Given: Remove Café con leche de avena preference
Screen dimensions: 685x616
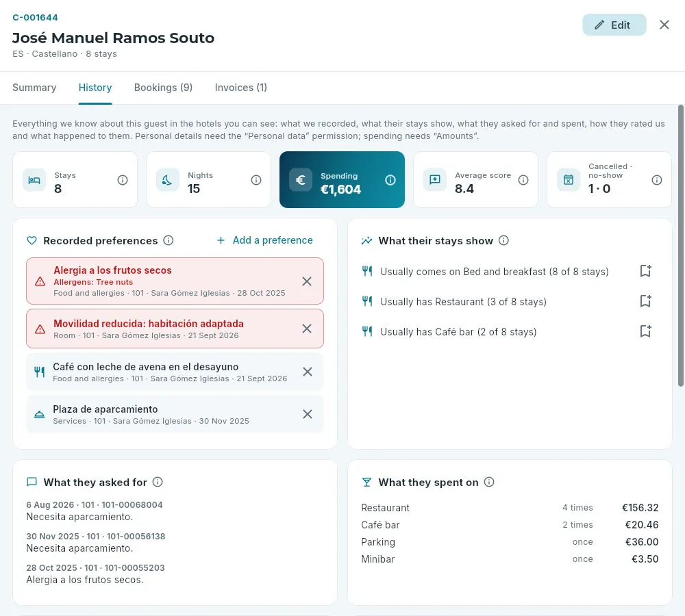Looking at the screenshot, I should tap(308, 372).
